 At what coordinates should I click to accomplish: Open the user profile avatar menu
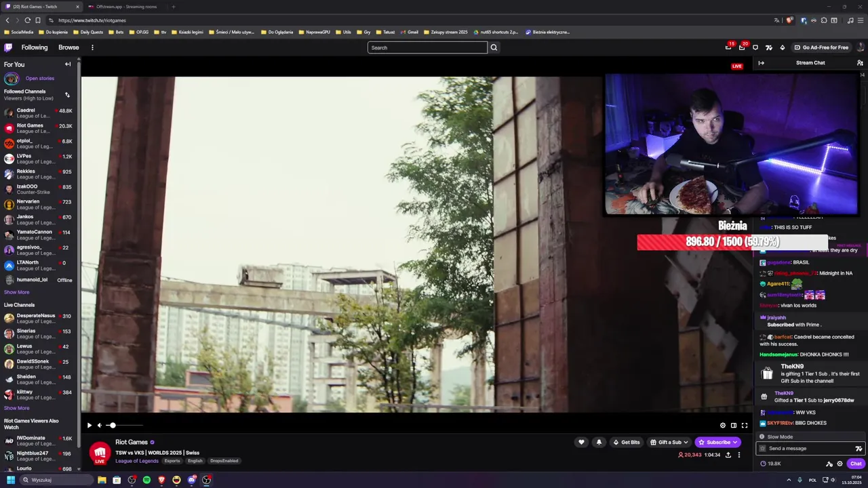coord(861,47)
